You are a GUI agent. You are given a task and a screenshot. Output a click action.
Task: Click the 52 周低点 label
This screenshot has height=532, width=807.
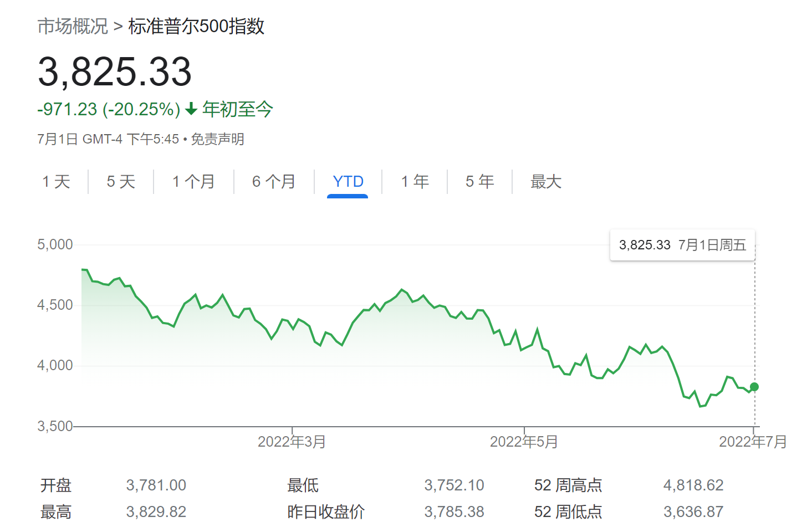coord(568,512)
